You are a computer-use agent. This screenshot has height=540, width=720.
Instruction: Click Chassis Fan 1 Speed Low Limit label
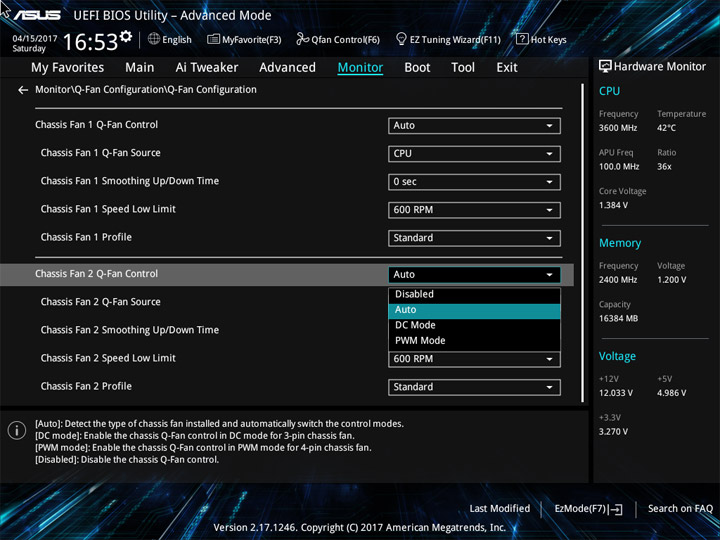pyautogui.click(x=108, y=209)
